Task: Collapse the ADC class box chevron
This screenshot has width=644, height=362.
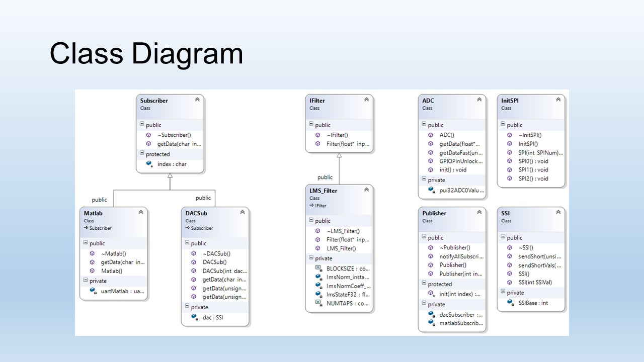Action: click(x=479, y=100)
